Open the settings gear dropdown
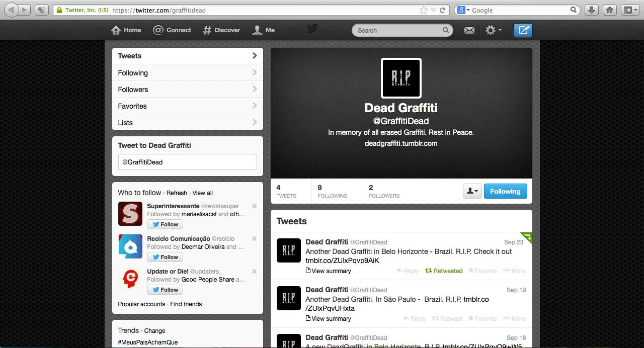The image size is (644, 348). tap(493, 30)
